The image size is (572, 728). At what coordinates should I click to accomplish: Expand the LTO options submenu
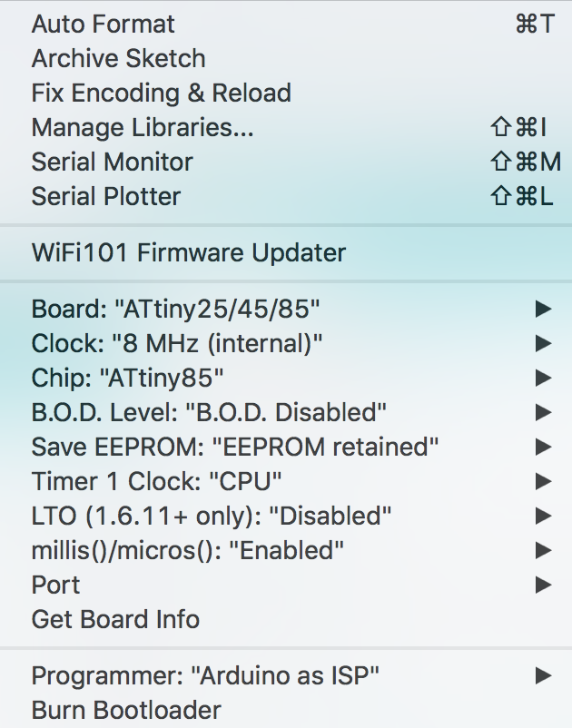[543, 516]
